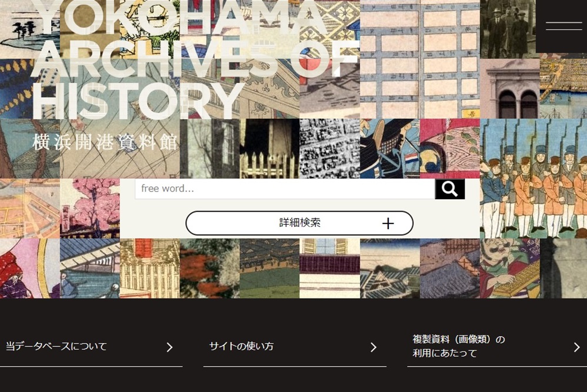Expand the 詳細検索 advanced search panel
587x392 pixels.
point(299,223)
